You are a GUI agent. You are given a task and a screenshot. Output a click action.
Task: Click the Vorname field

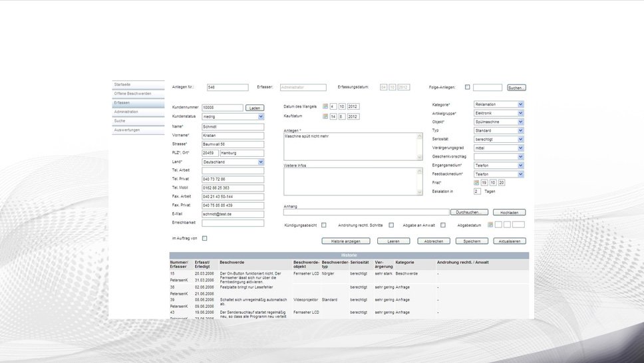click(233, 136)
